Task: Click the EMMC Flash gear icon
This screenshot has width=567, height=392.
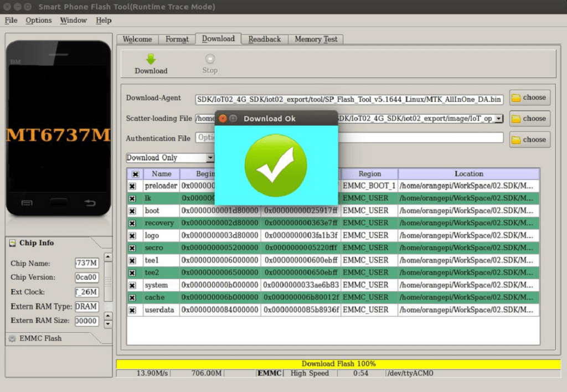Action: tap(12, 338)
